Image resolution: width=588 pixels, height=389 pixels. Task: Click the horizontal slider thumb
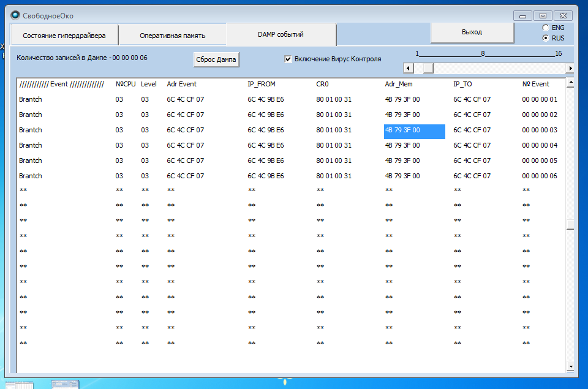[x=428, y=68]
